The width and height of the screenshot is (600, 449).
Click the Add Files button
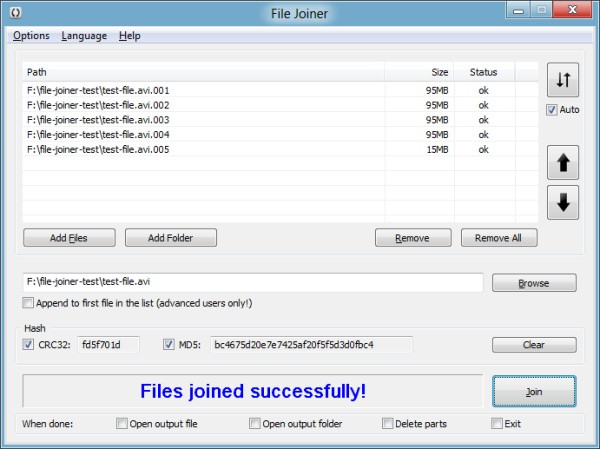coord(69,238)
